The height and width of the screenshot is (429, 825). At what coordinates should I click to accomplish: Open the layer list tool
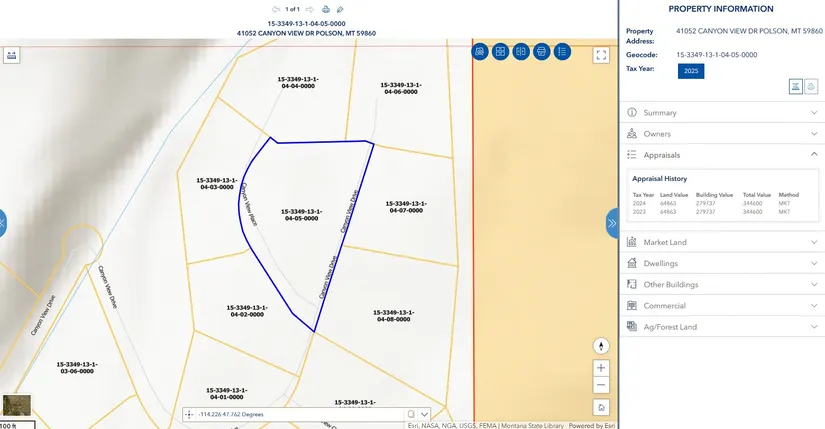click(562, 51)
